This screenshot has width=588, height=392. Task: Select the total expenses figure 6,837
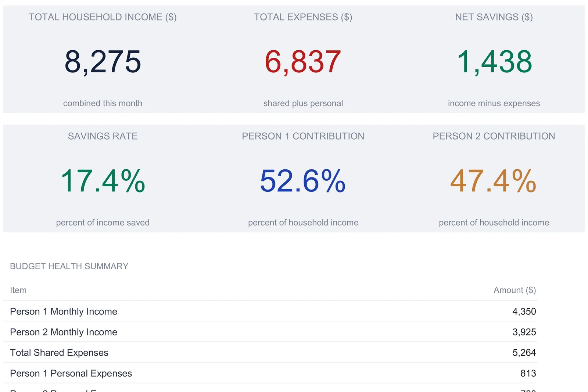pyautogui.click(x=303, y=62)
